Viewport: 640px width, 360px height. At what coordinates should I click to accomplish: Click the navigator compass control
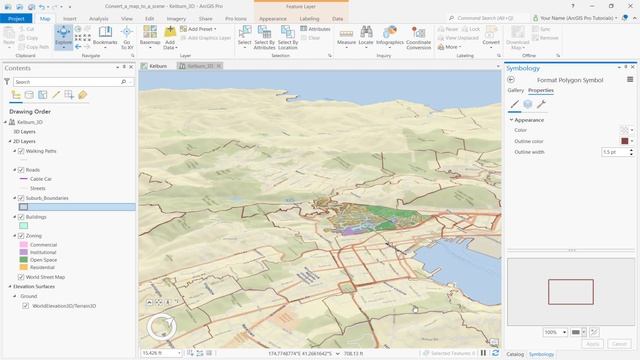click(x=162, y=327)
